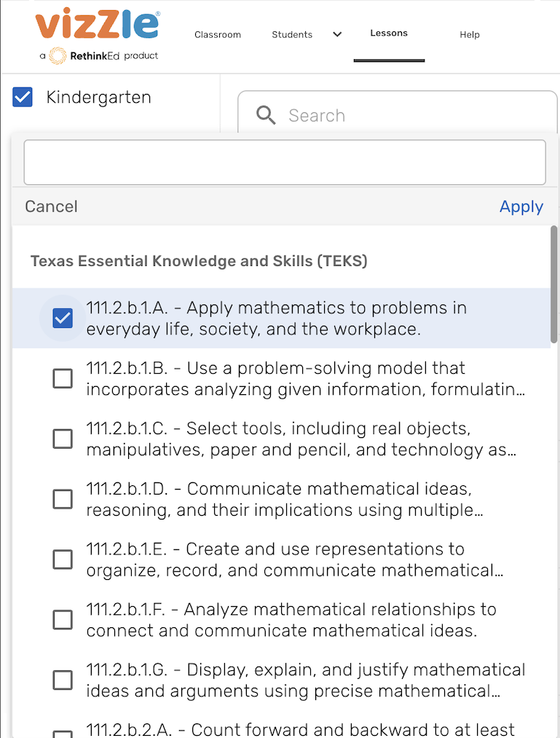Click the search magnifier icon

[x=267, y=115]
